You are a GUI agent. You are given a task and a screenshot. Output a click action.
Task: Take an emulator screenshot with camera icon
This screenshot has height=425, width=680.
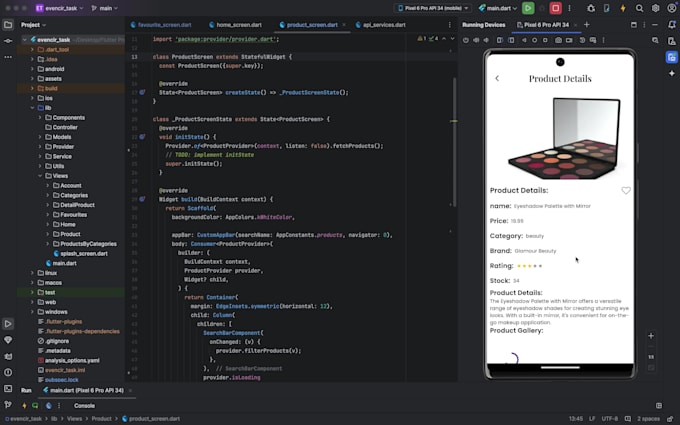coord(558,40)
